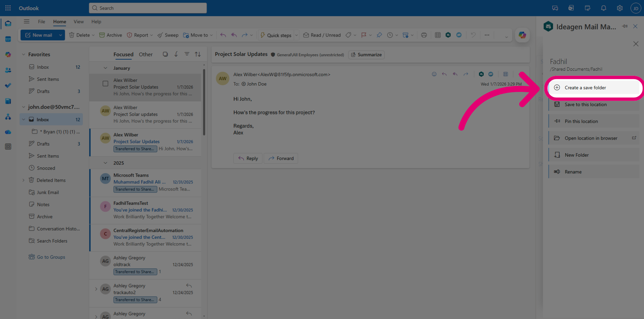Image resolution: width=644 pixels, height=319 pixels.
Task: Click the Summarize button
Action: click(x=367, y=55)
